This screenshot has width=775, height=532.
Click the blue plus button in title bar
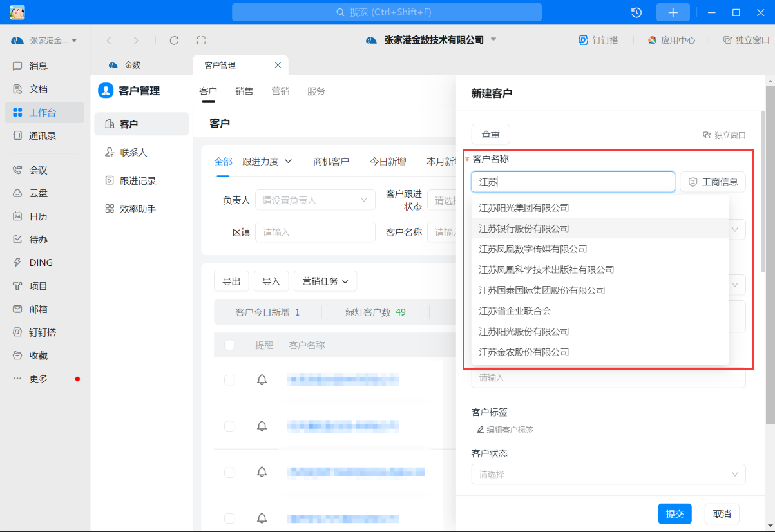click(673, 12)
